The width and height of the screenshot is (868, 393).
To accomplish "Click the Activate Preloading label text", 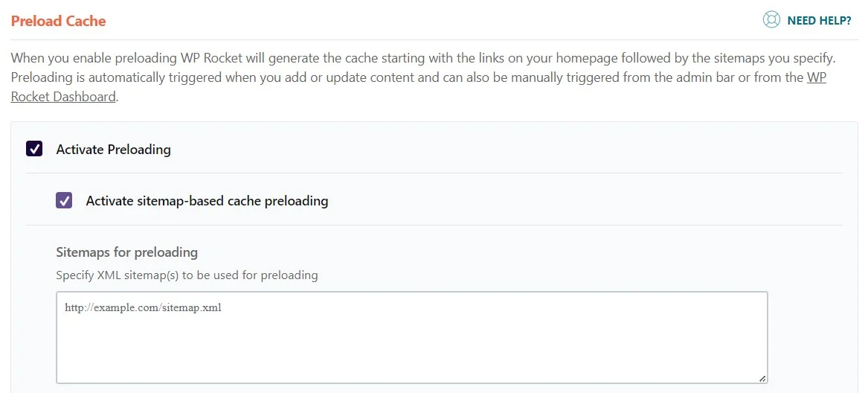I will [114, 150].
